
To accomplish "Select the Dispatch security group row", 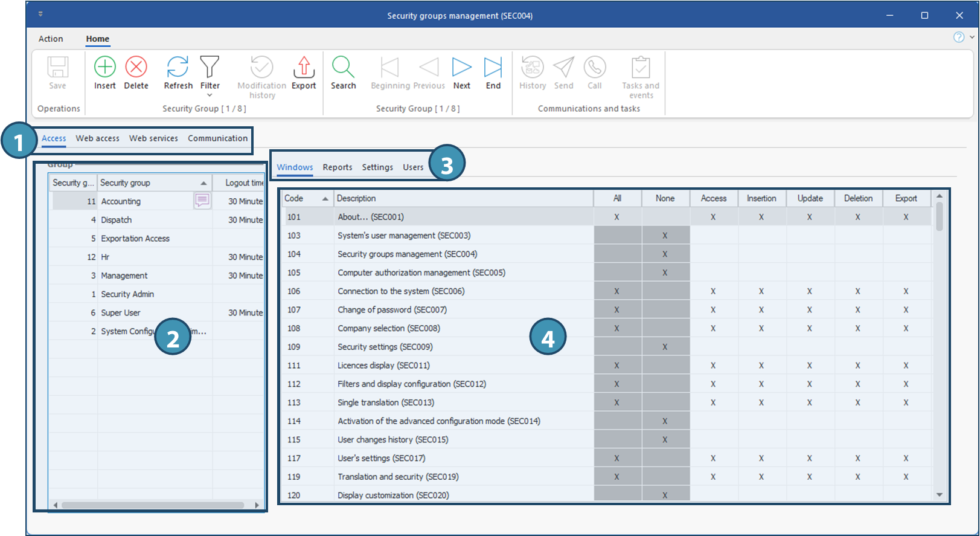I will tap(117, 220).
